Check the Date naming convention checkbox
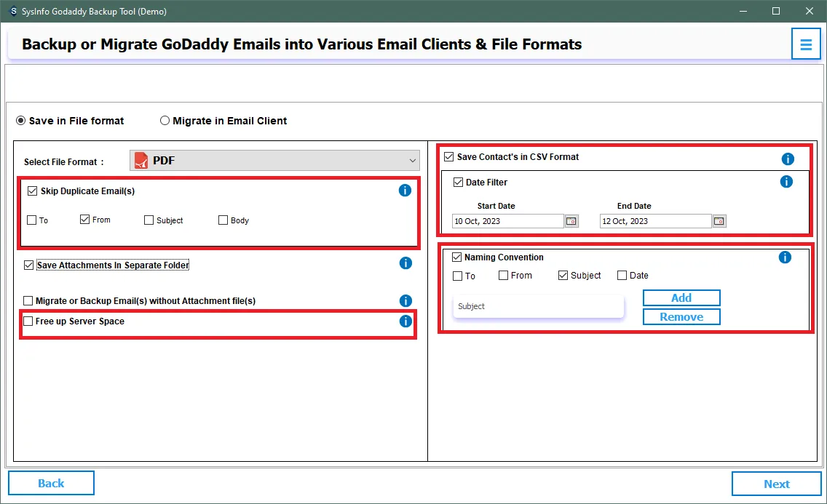The image size is (827, 504). [622, 276]
